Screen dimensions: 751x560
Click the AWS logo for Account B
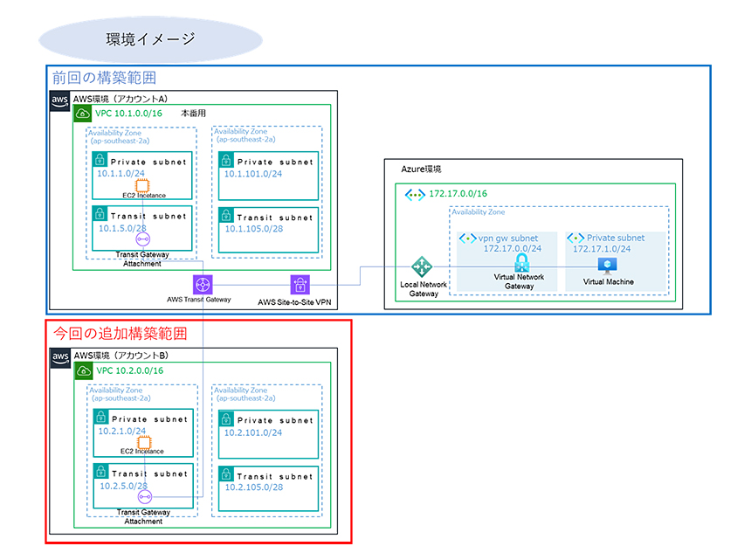(60, 358)
